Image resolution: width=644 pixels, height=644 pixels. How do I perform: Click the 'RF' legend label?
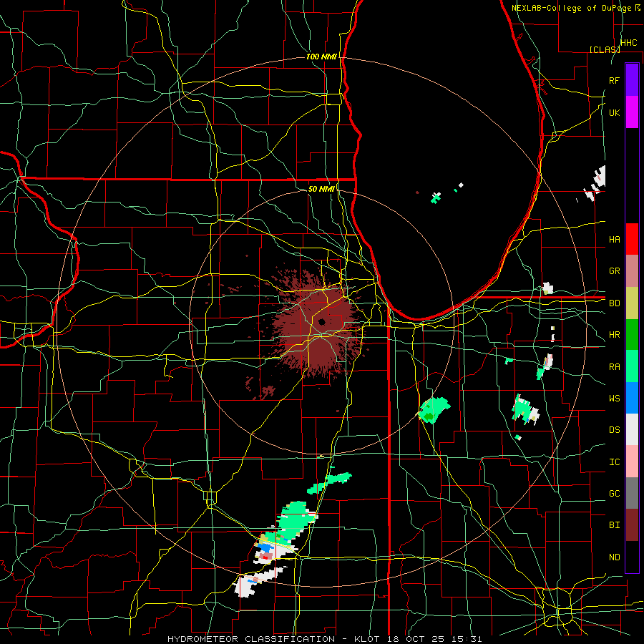pyautogui.click(x=614, y=80)
